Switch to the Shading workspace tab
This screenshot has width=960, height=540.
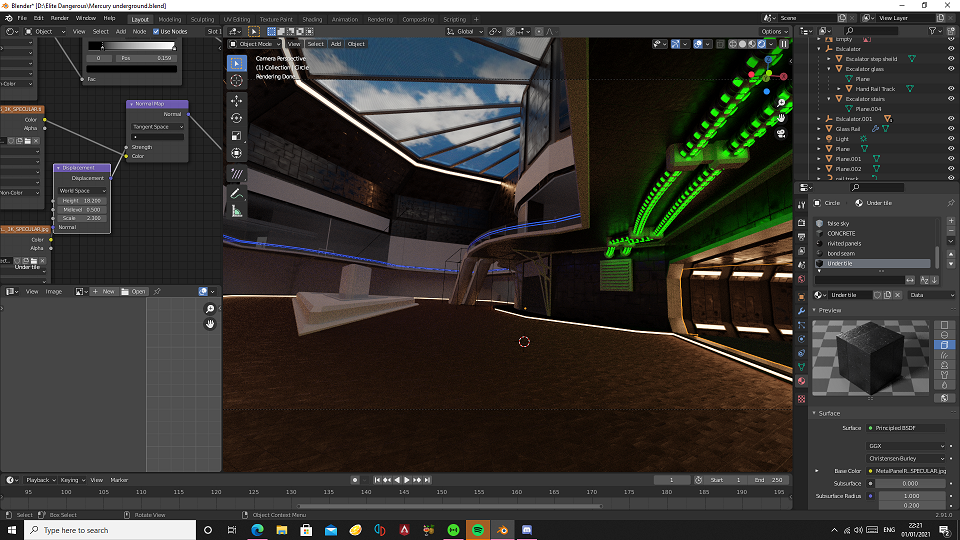coord(312,19)
